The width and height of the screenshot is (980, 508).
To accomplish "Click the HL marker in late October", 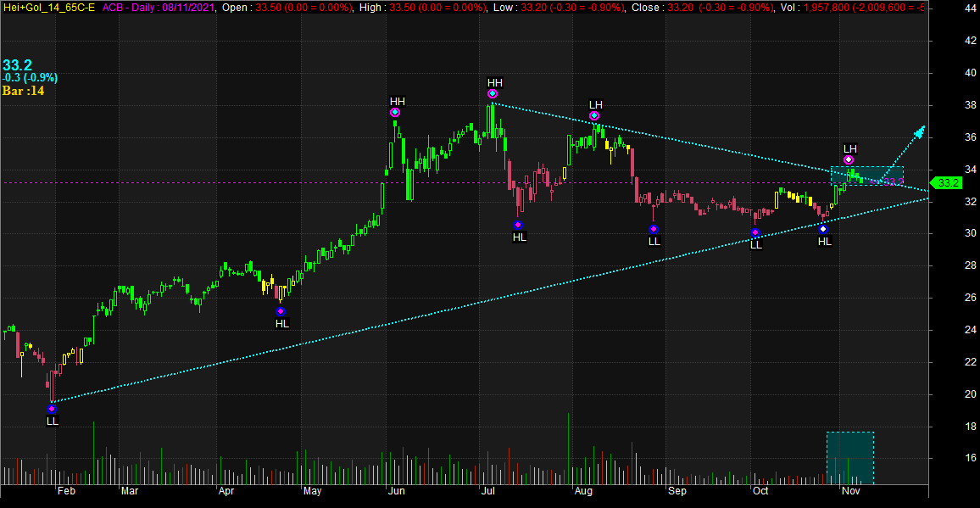I will coord(823,229).
